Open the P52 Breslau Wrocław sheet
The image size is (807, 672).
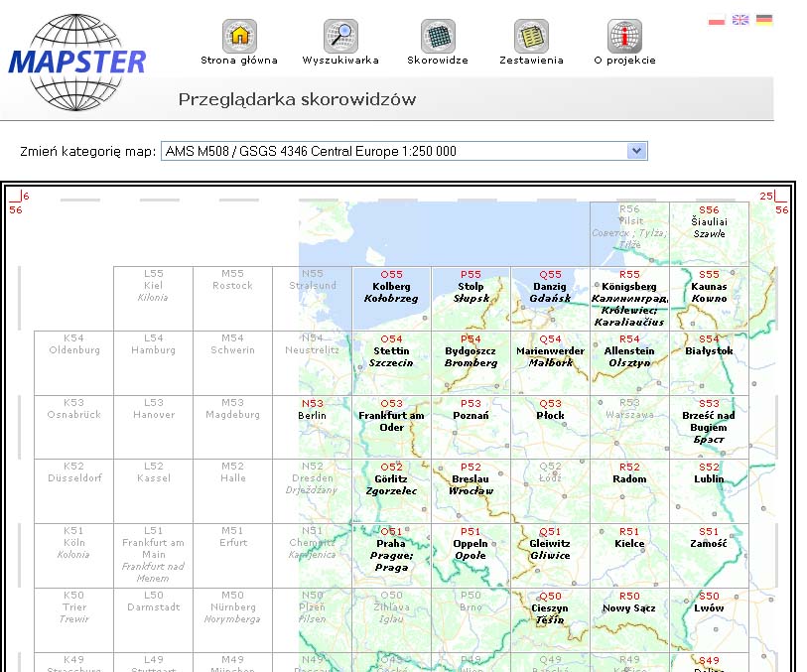pos(471,491)
